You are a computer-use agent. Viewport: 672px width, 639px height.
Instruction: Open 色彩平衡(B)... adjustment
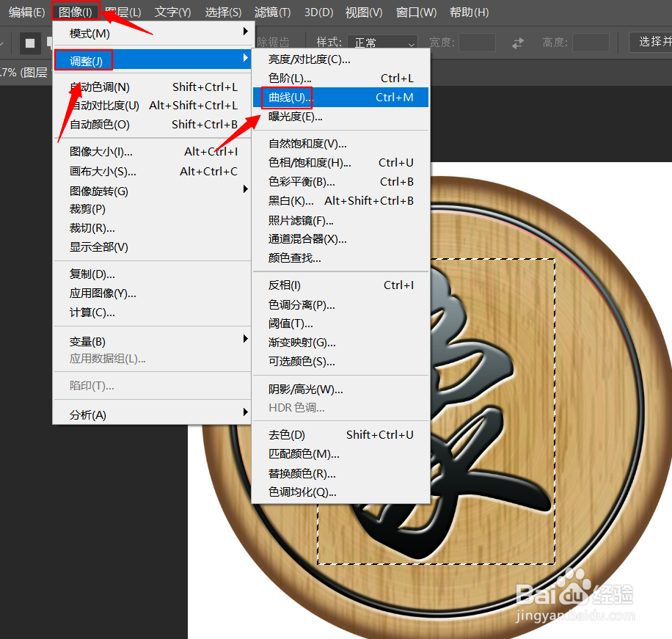click(x=340, y=182)
